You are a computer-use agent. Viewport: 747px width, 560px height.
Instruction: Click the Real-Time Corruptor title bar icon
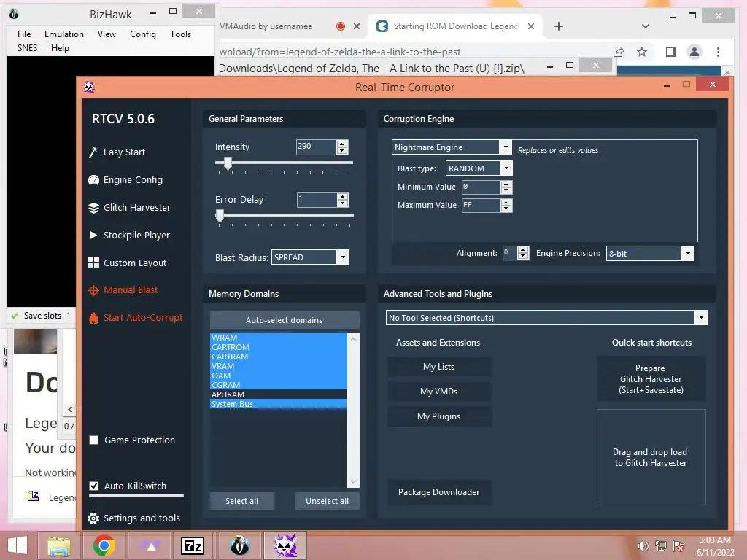(x=89, y=87)
